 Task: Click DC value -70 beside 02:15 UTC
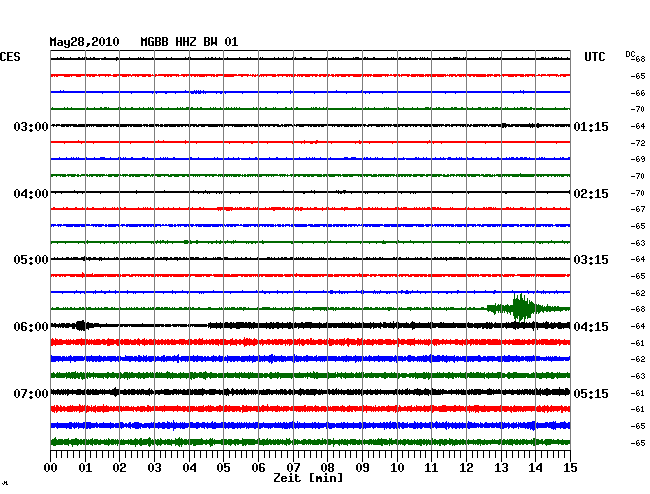(x=638, y=193)
